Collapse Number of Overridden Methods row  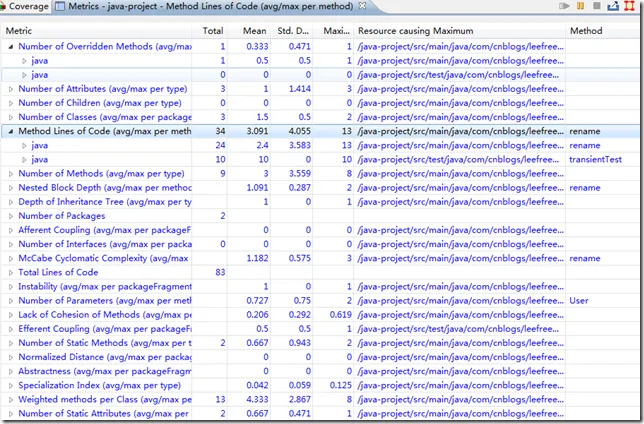11,47
